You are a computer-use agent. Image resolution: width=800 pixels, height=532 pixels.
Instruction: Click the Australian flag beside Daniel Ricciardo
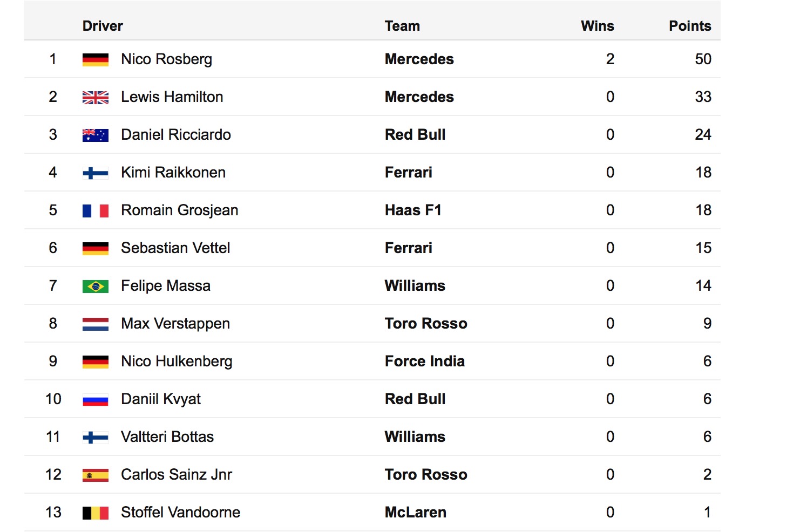tap(96, 135)
